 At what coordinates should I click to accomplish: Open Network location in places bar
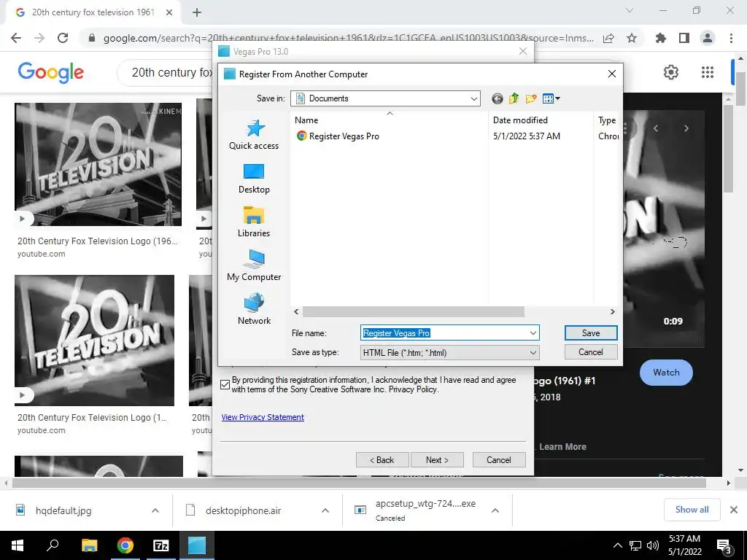254,310
